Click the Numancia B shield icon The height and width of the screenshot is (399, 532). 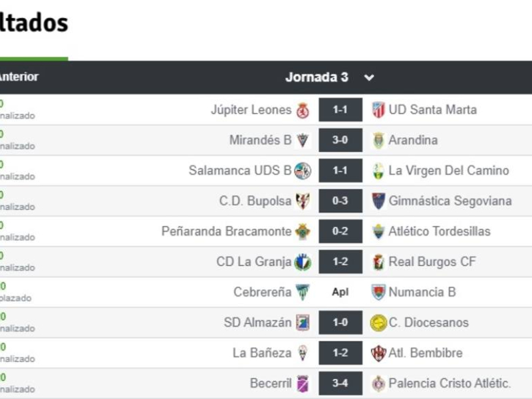pyautogui.click(x=378, y=292)
